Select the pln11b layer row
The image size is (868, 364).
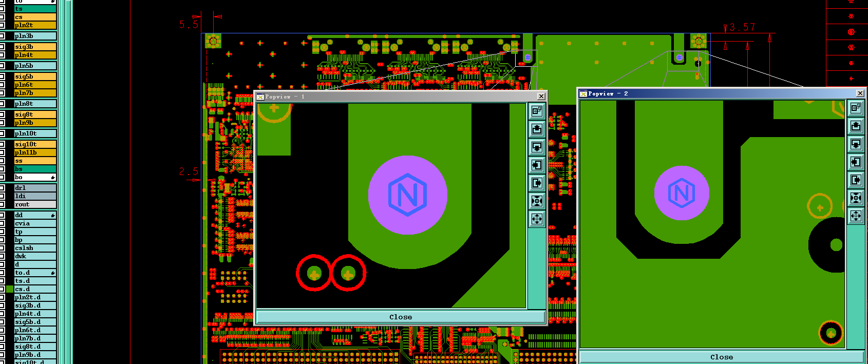point(35,152)
